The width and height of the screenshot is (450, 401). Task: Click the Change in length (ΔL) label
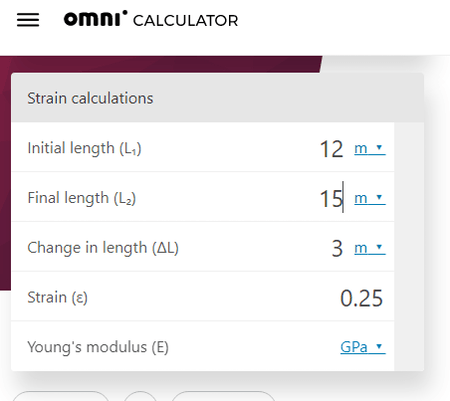click(x=103, y=248)
